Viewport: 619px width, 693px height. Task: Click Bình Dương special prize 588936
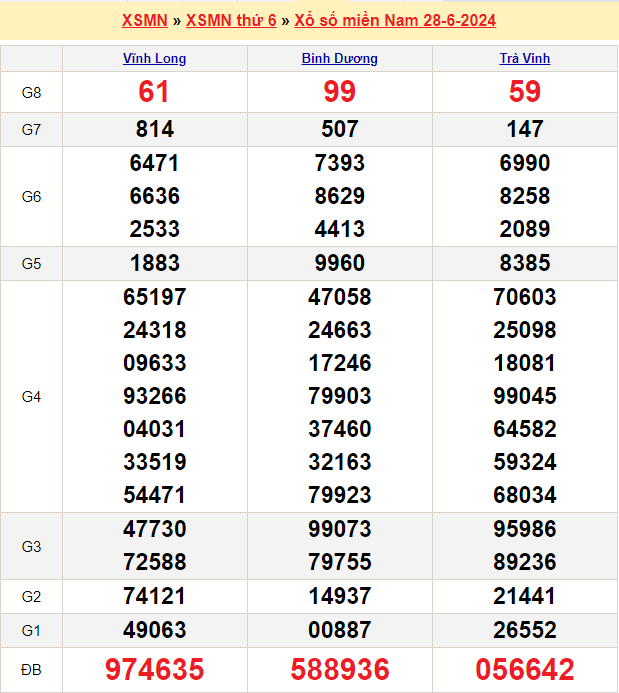click(339, 669)
